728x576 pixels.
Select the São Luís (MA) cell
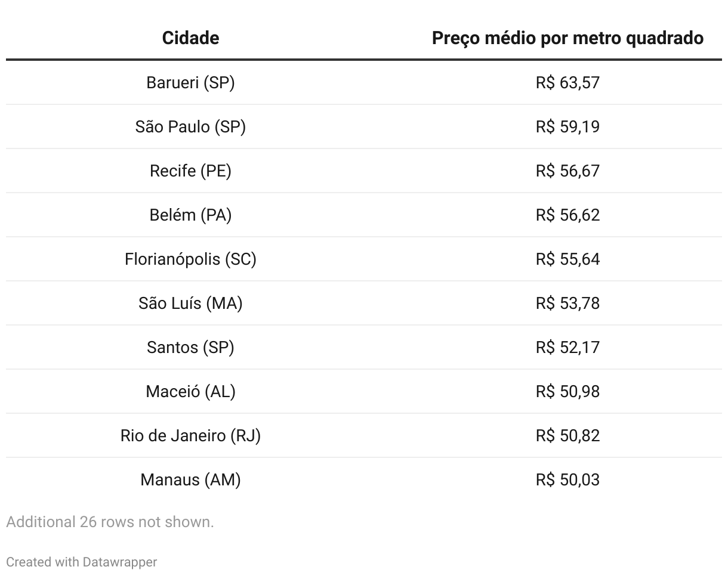(190, 303)
